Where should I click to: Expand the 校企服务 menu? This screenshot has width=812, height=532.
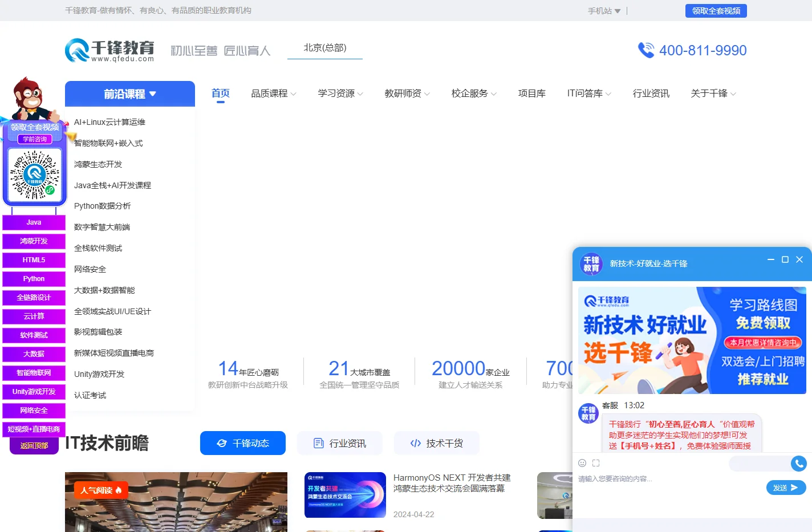point(474,94)
